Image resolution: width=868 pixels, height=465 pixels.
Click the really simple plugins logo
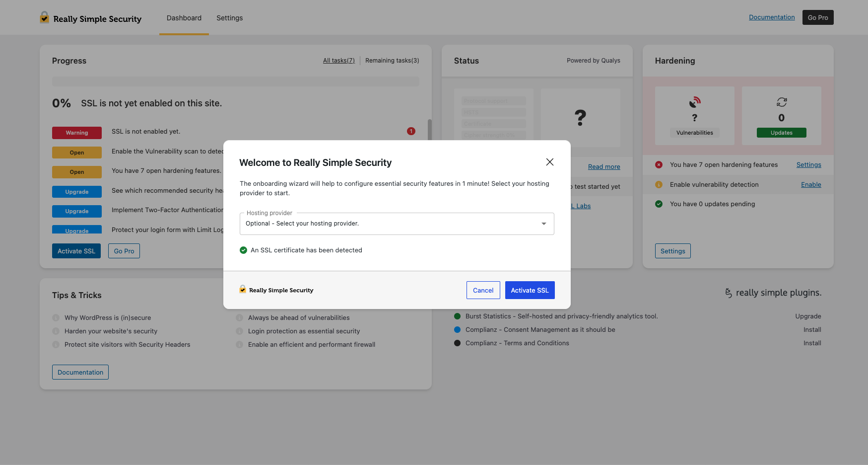click(x=773, y=293)
